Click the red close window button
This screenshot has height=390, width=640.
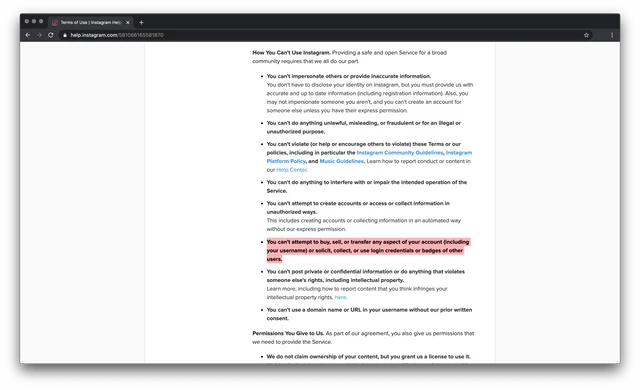pyautogui.click(x=27, y=22)
